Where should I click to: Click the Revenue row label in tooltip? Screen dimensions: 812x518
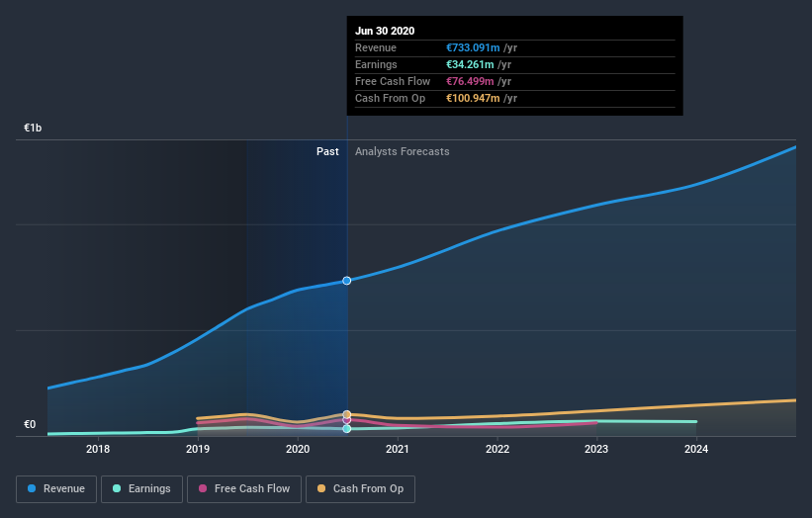pyautogui.click(x=376, y=47)
